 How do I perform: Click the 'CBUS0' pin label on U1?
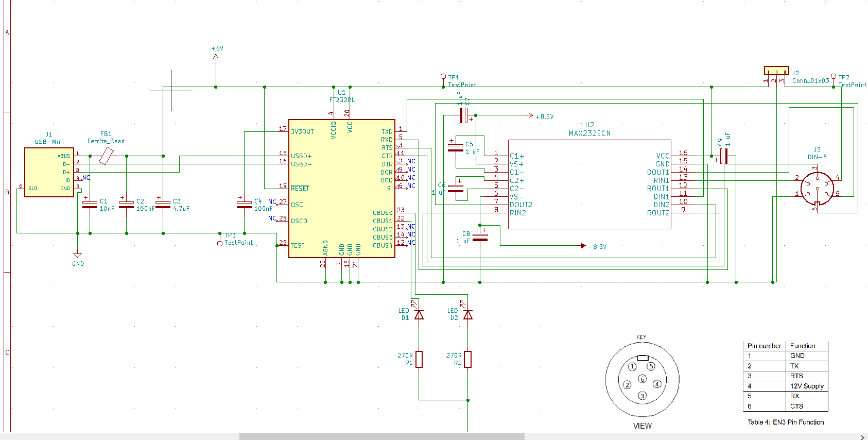383,213
